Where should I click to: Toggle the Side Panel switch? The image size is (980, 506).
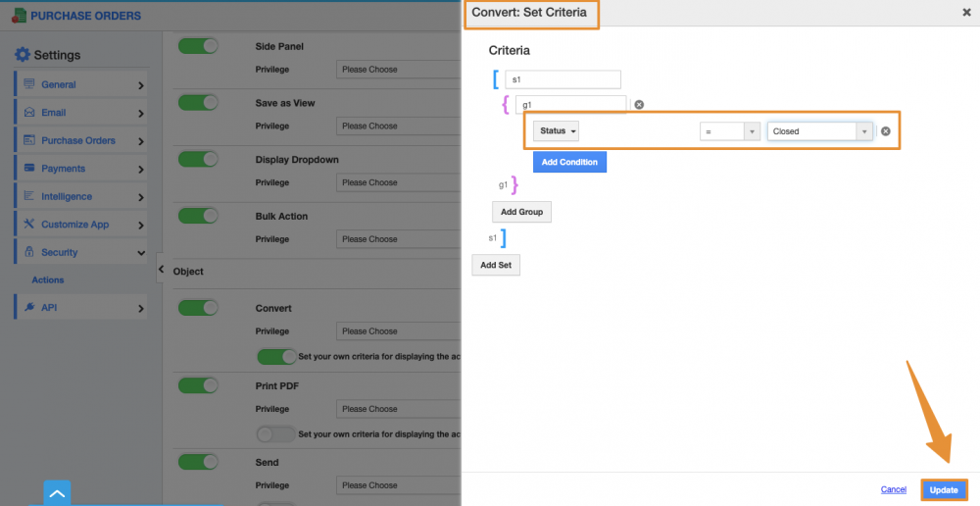198,46
